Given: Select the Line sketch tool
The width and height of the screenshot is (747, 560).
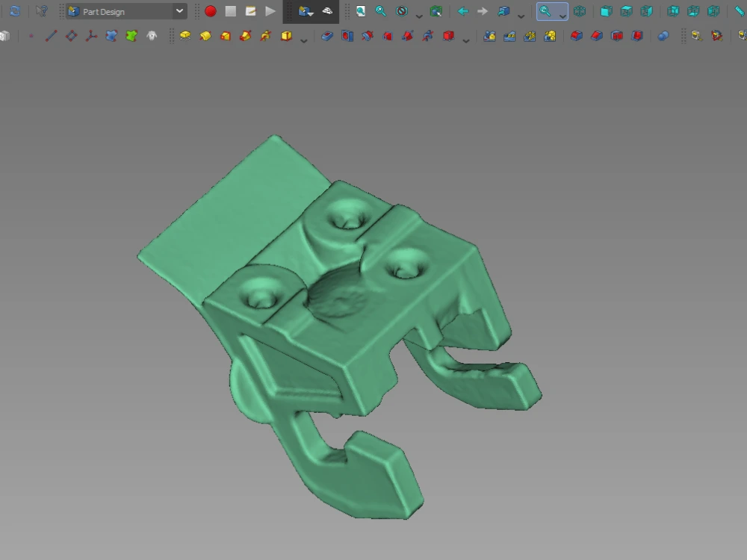Looking at the screenshot, I should [52, 35].
